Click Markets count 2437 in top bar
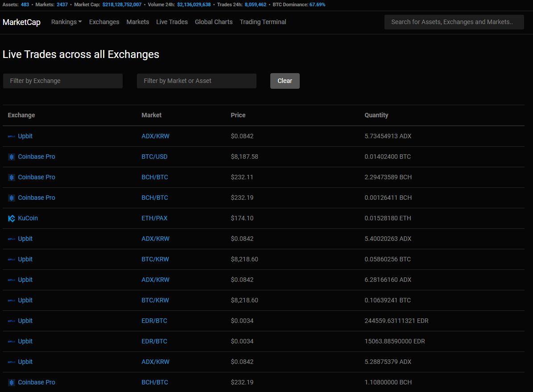This screenshot has height=392, width=533. tap(62, 5)
